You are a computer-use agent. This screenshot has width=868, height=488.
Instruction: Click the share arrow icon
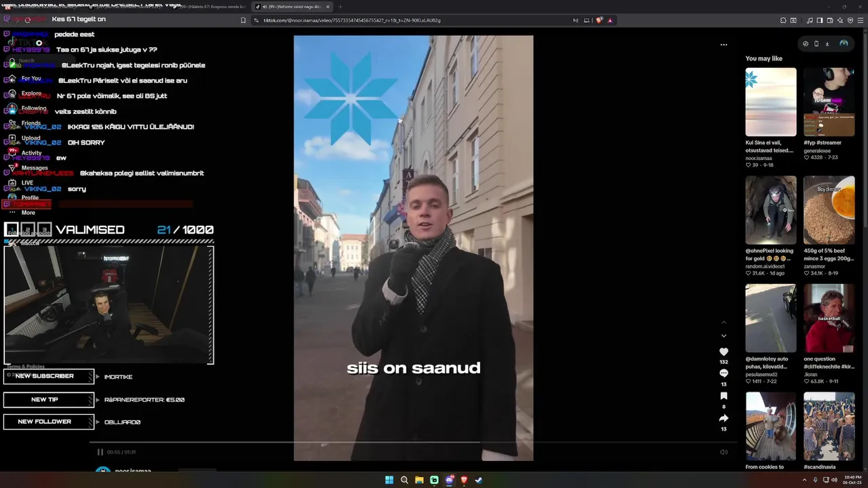[724, 418]
